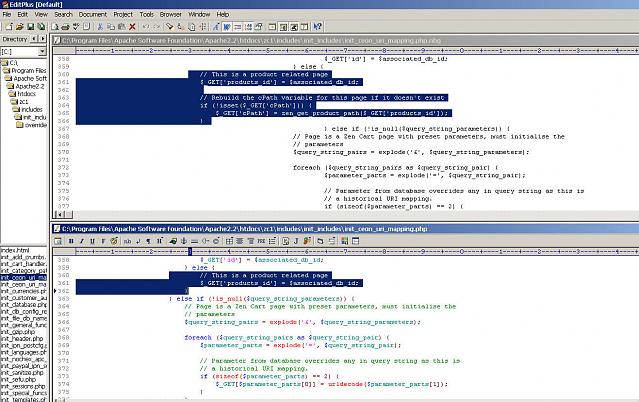Open the Project menu
The height and width of the screenshot is (402, 639).
coord(123,14)
